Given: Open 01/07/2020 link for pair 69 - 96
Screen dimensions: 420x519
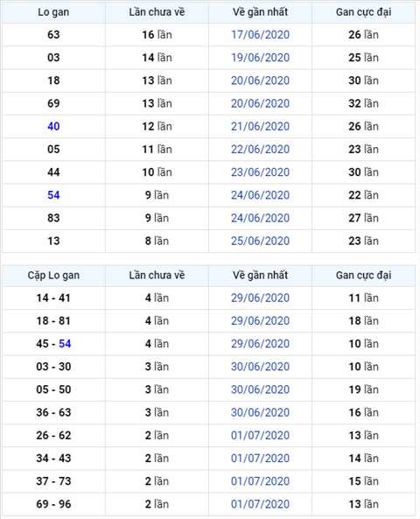Looking at the screenshot, I should (260, 504).
